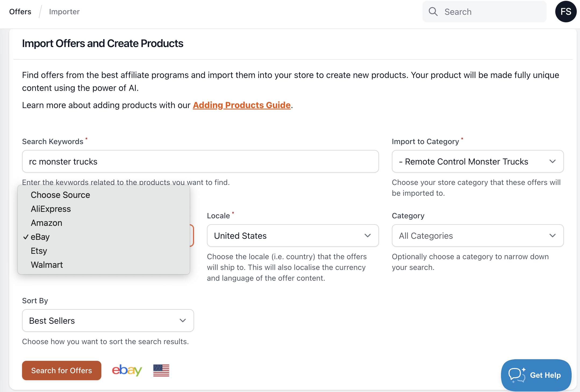The height and width of the screenshot is (392, 580).
Task: Go to the Offers breadcrumb
Action: (20, 12)
